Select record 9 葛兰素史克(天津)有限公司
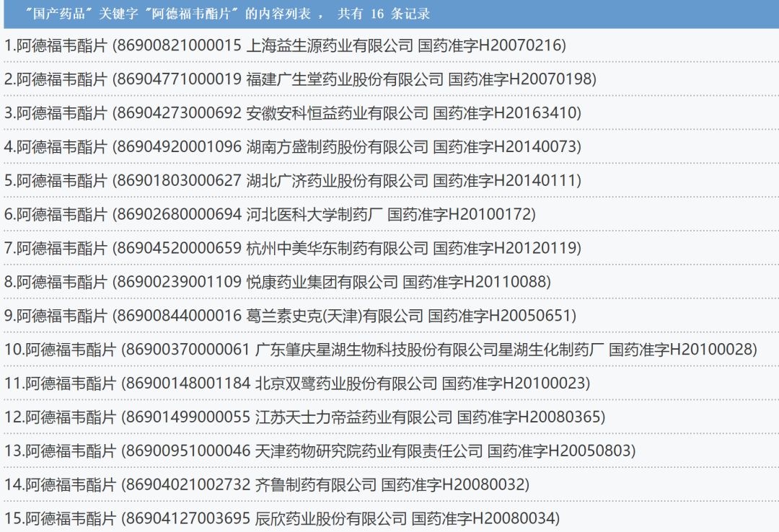Screen dimensions: 779x532 click(x=290, y=316)
